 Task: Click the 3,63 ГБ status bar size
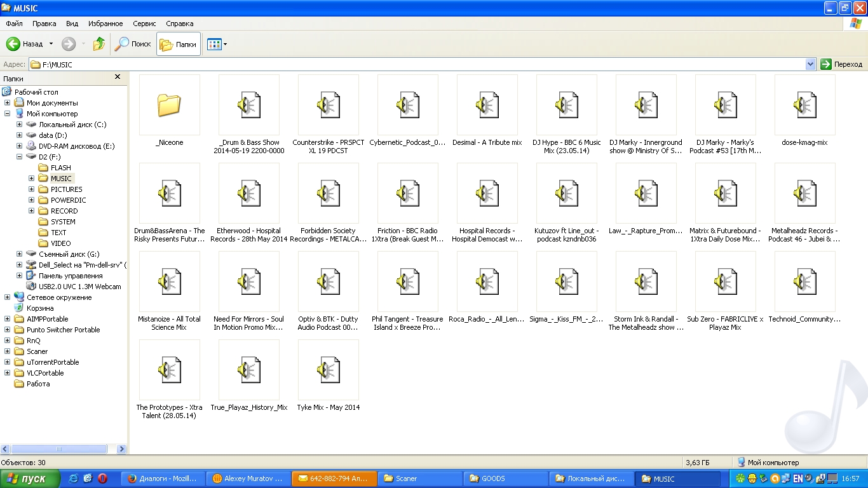tap(698, 463)
